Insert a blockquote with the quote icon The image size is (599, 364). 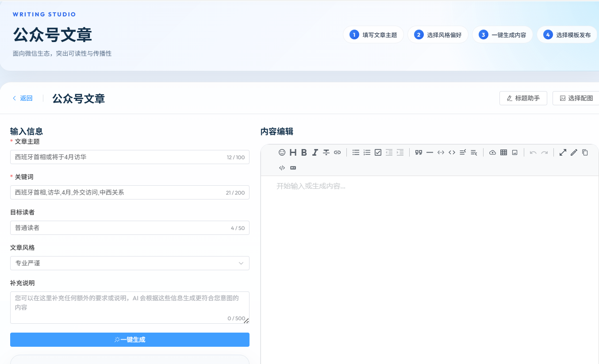[x=419, y=153]
